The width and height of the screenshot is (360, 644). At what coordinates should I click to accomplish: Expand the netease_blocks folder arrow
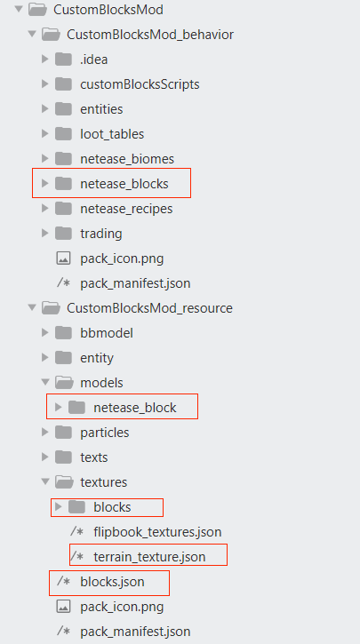pos(44,183)
